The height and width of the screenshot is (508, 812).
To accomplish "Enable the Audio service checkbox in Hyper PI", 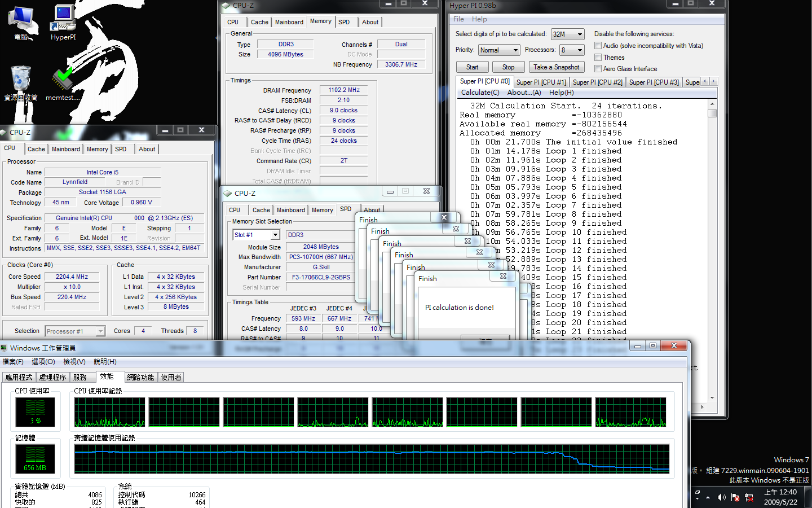I will (598, 46).
